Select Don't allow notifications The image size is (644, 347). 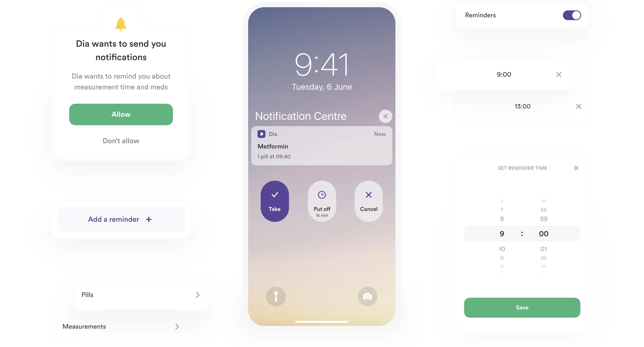click(x=121, y=141)
